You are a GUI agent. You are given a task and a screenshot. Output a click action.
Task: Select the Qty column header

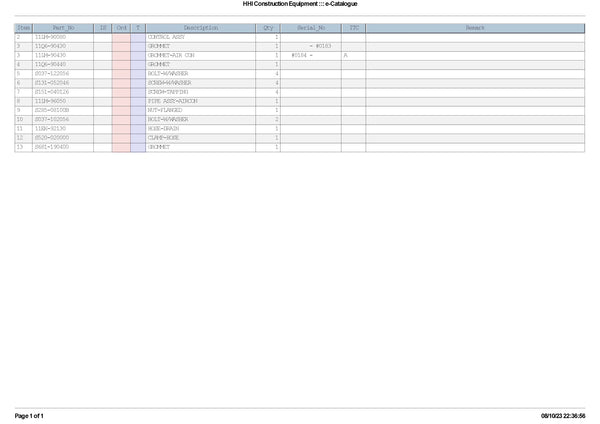[267, 27]
